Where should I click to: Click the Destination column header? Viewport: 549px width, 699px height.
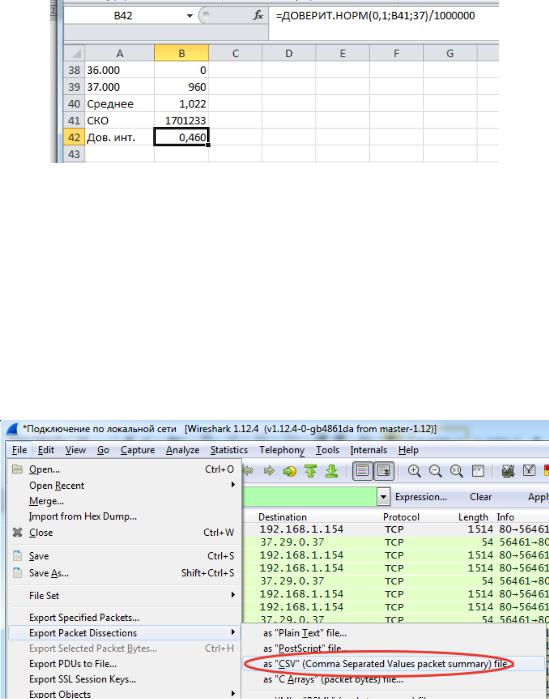(x=283, y=517)
